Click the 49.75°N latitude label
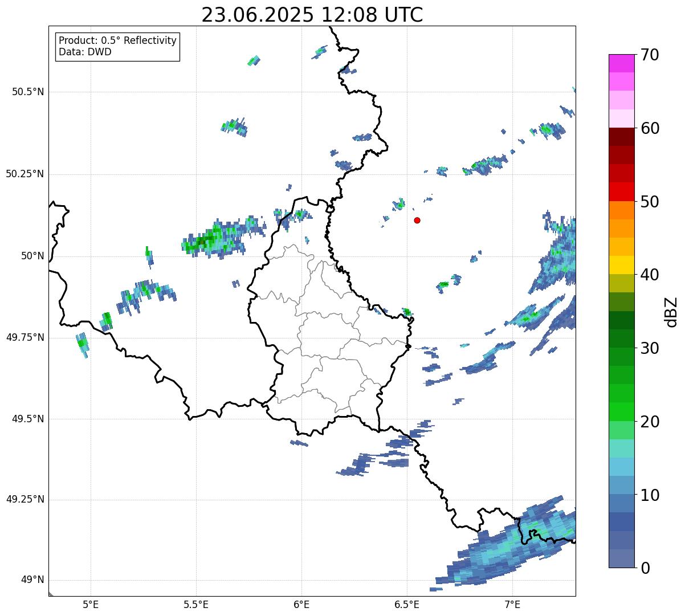This screenshot has height=616, width=685. (25, 337)
